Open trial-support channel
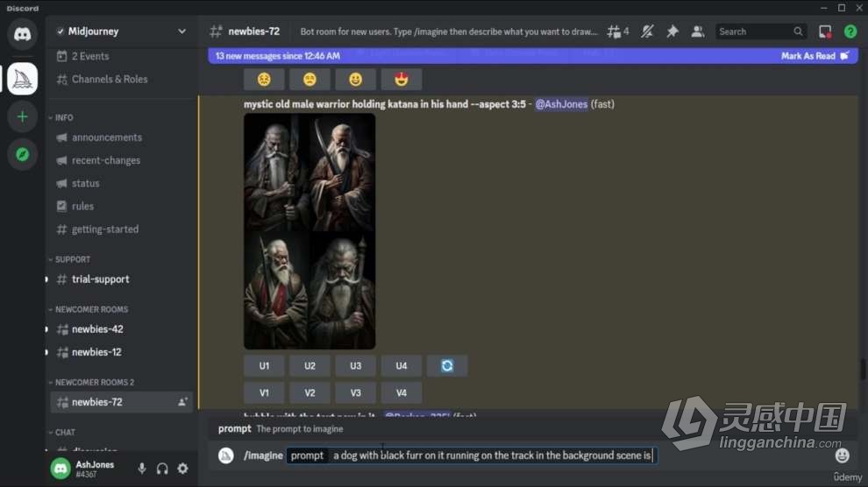The width and height of the screenshot is (868, 487). (122, 279)
